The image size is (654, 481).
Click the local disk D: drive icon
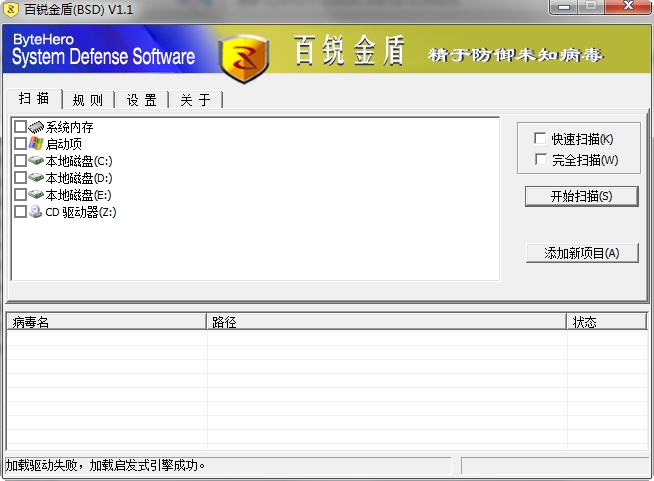click(x=37, y=178)
